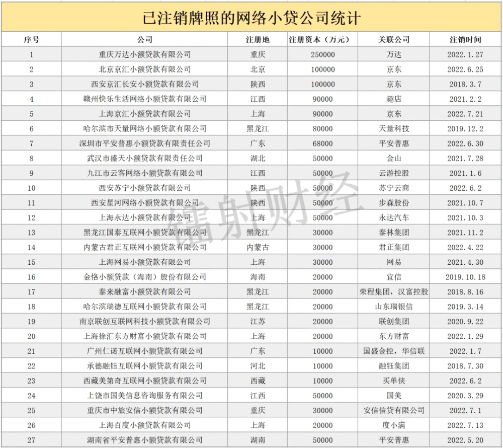
Task: Click cell 哈尔滨市天量网络小额贷款有限公司
Action: coord(145,129)
